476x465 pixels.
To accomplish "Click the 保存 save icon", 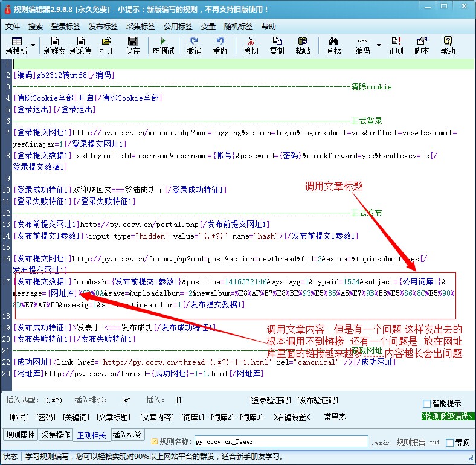I will pyautogui.click(x=132, y=45).
